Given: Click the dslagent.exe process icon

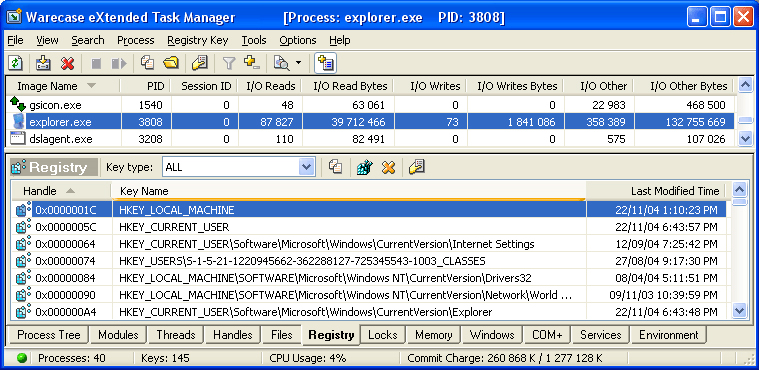Looking at the screenshot, I should coord(18,139).
